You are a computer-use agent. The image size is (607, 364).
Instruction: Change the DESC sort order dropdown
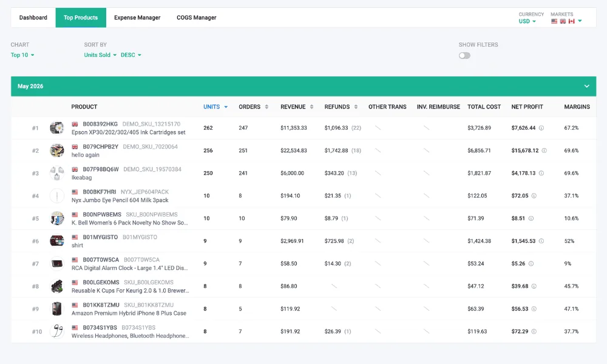click(x=131, y=55)
